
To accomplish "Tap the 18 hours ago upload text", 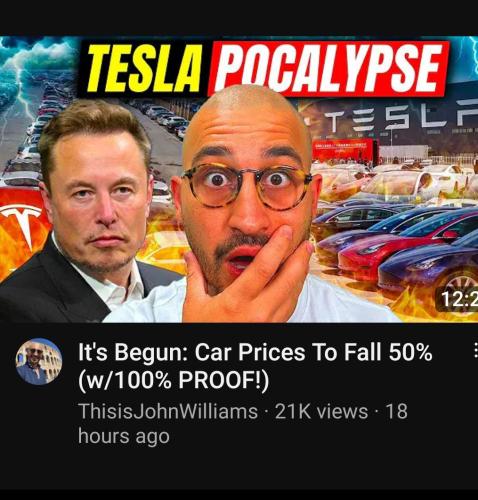I will 243,423.
